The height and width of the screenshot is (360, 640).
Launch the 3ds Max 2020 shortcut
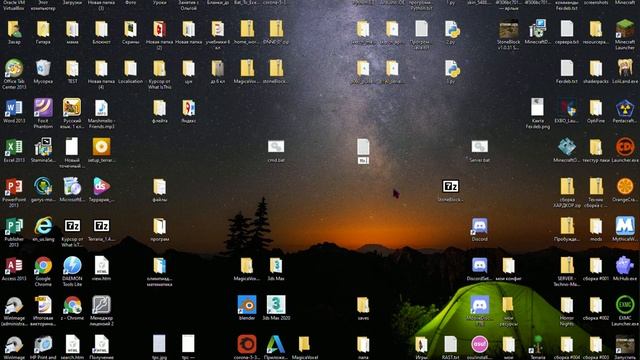276,305
